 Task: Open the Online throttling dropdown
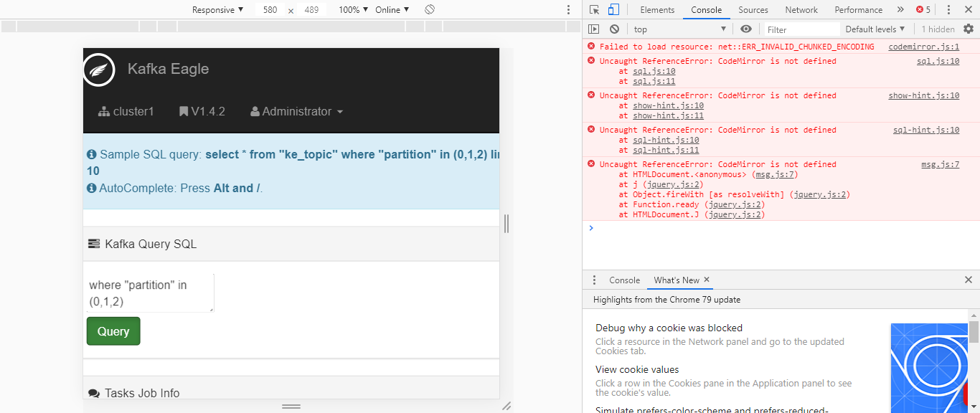392,10
